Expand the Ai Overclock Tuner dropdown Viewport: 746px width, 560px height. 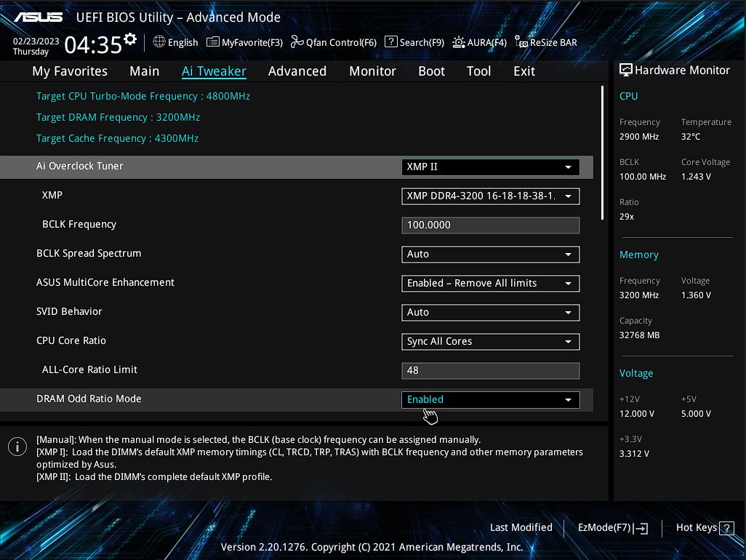[x=490, y=167]
